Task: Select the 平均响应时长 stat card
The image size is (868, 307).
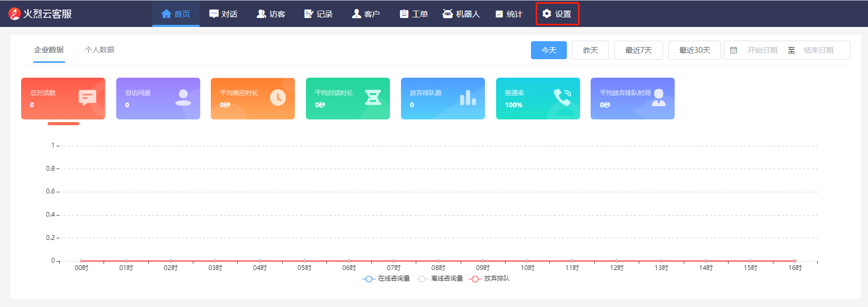Action: coord(253,98)
